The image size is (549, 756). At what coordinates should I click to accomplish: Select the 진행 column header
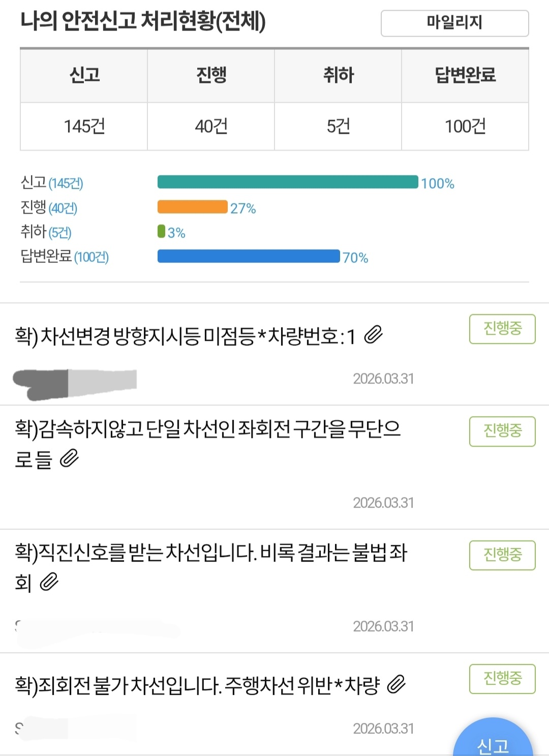211,75
